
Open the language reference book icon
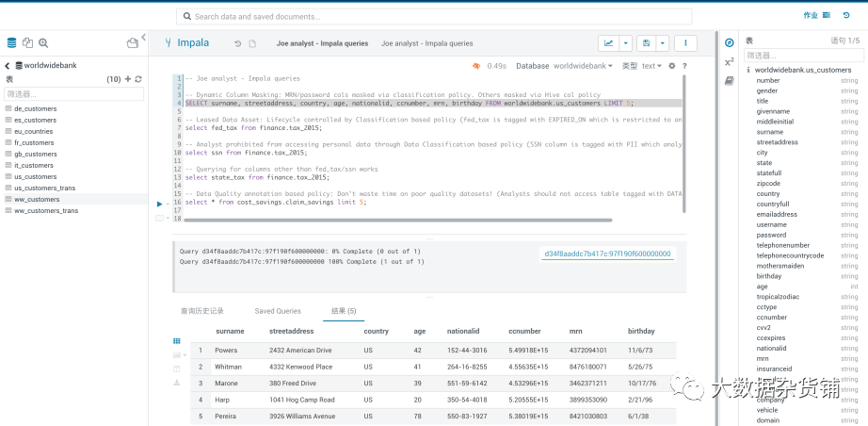pyautogui.click(x=729, y=81)
